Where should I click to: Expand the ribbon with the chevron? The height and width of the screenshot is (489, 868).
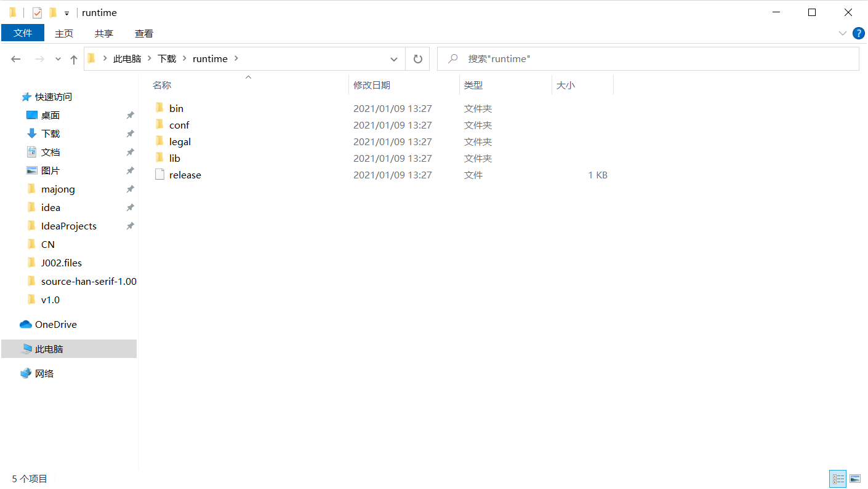pyautogui.click(x=842, y=33)
